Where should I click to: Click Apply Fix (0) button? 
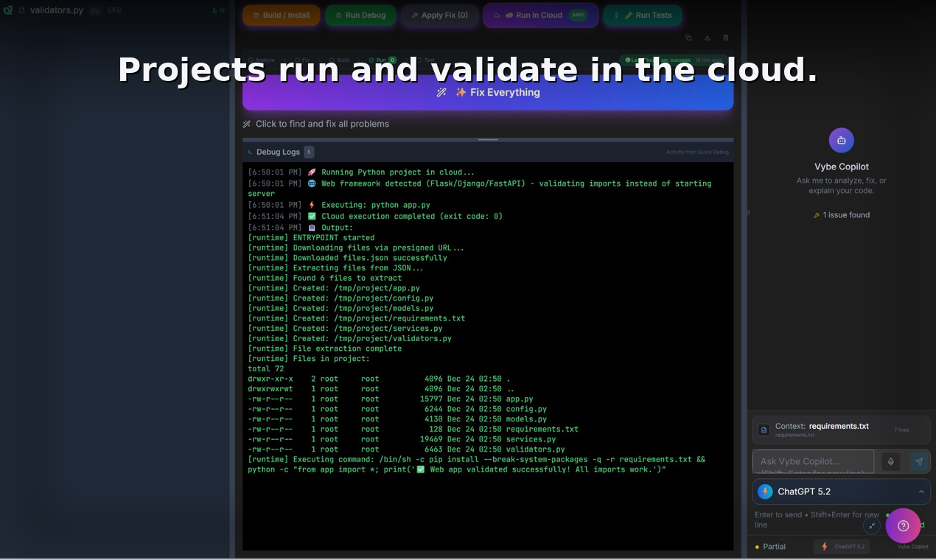[439, 15]
